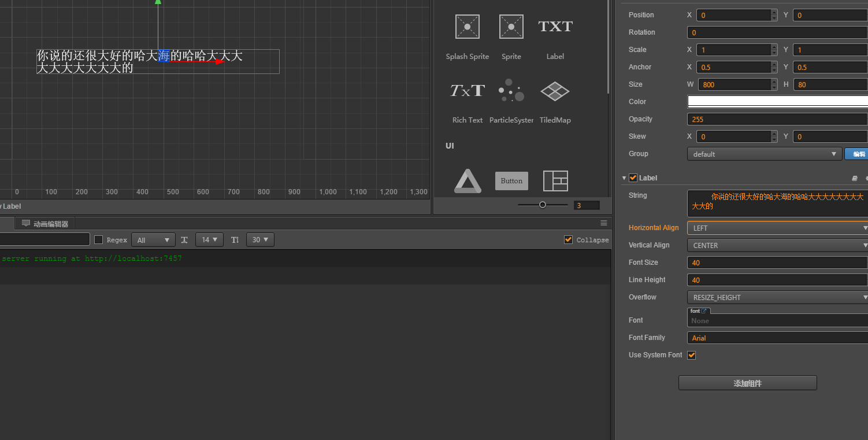Open the Horizontal Align dropdown

coord(777,228)
